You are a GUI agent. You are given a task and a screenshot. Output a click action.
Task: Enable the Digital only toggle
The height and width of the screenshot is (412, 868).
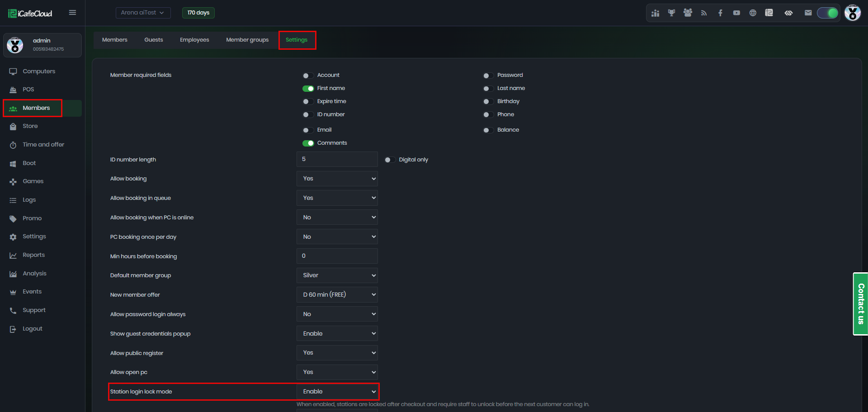click(390, 160)
